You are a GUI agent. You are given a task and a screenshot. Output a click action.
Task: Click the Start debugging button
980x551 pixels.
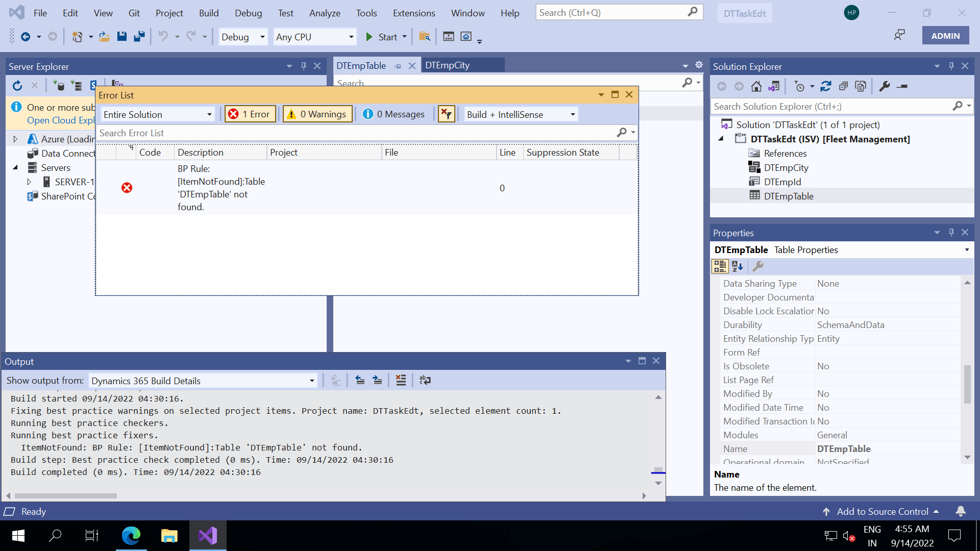(x=382, y=37)
